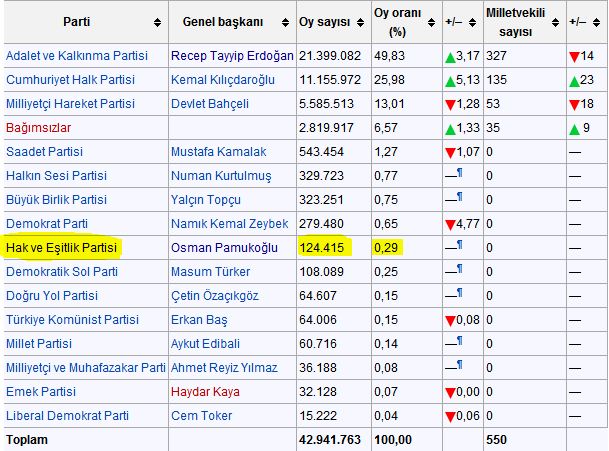Viewport: 609px width, 451px height.
Task: Open Türkiye Komünist Partisi link
Action: [x=72, y=320]
